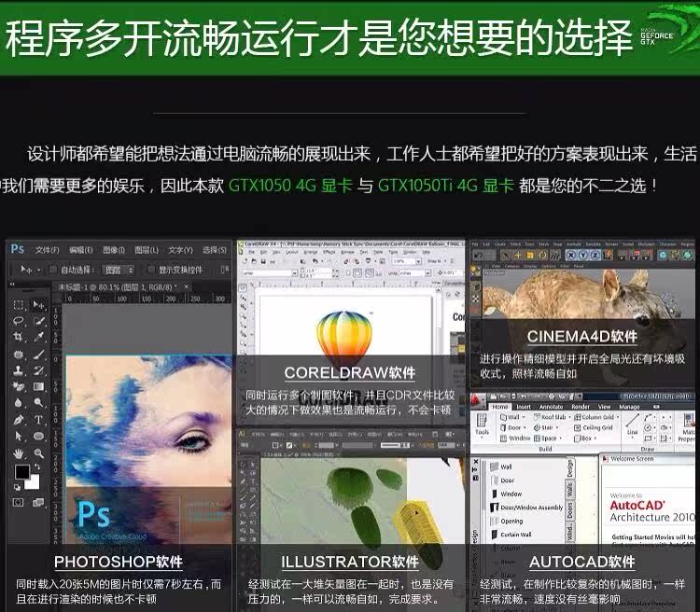
Task: Open Photoshop 编辑(E) menu
Action: 81,250
